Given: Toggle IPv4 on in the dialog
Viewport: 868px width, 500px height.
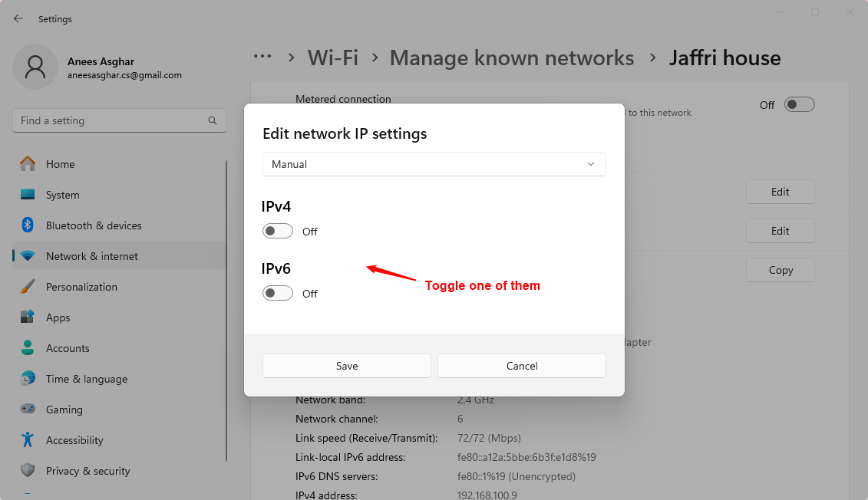Looking at the screenshot, I should (x=277, y=230).
